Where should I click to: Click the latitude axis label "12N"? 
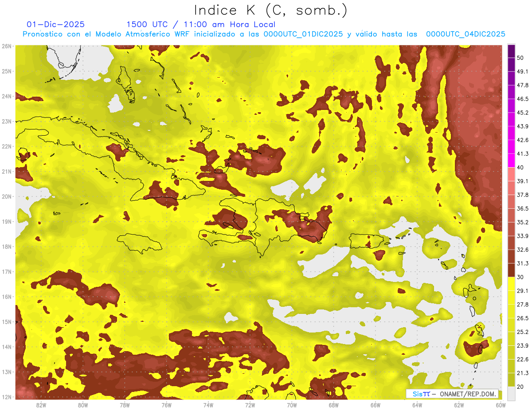pos(7,397)
